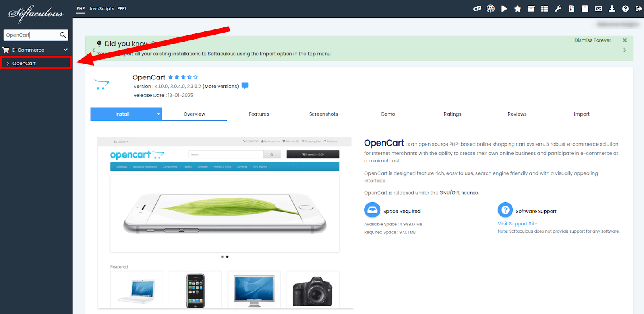Switch to the PERL tab

tap(122, 8)
